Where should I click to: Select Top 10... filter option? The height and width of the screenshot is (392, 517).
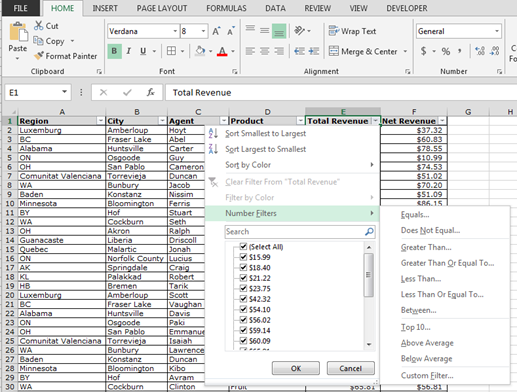415,327
